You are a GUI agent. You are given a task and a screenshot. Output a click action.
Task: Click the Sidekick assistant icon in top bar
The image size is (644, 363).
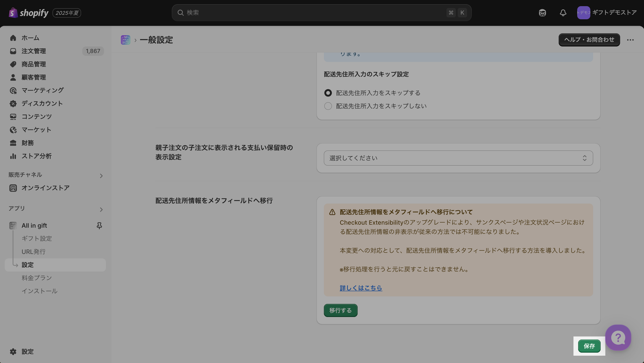542,13
